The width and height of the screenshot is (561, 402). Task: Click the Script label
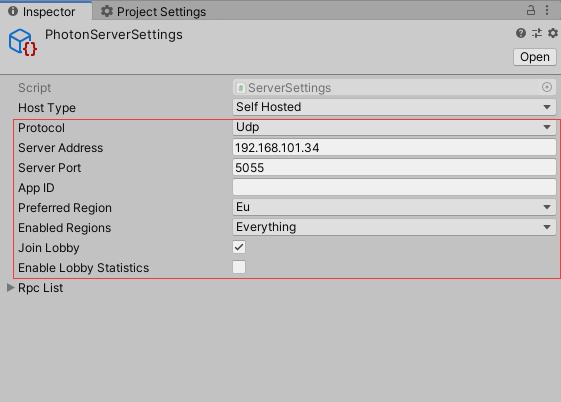(x=34, y=88)
